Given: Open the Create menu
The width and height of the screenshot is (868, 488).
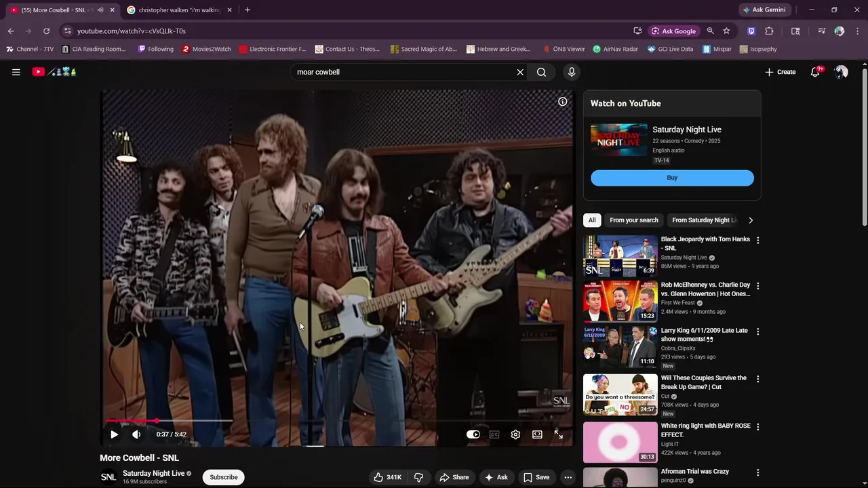Looking at the screenshot, I should [x=781, y=72].
